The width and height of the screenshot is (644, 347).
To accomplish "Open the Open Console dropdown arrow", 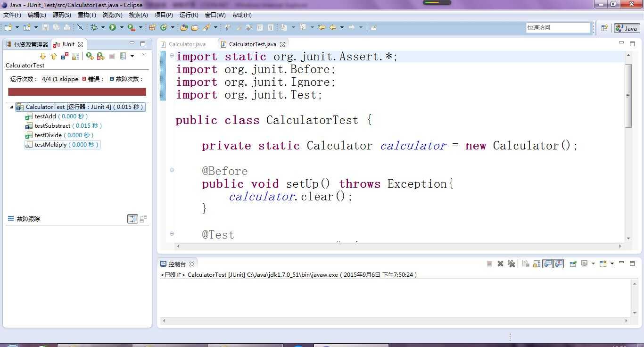I will click(612, 264).
